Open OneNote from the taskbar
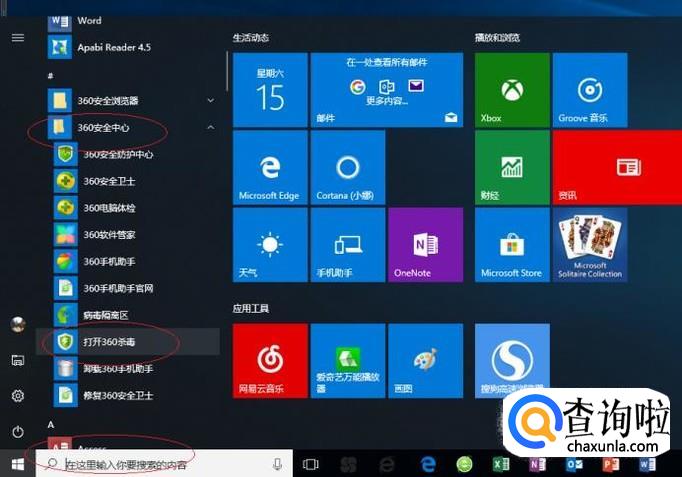 pyautogui.click(x=537, y=464)
